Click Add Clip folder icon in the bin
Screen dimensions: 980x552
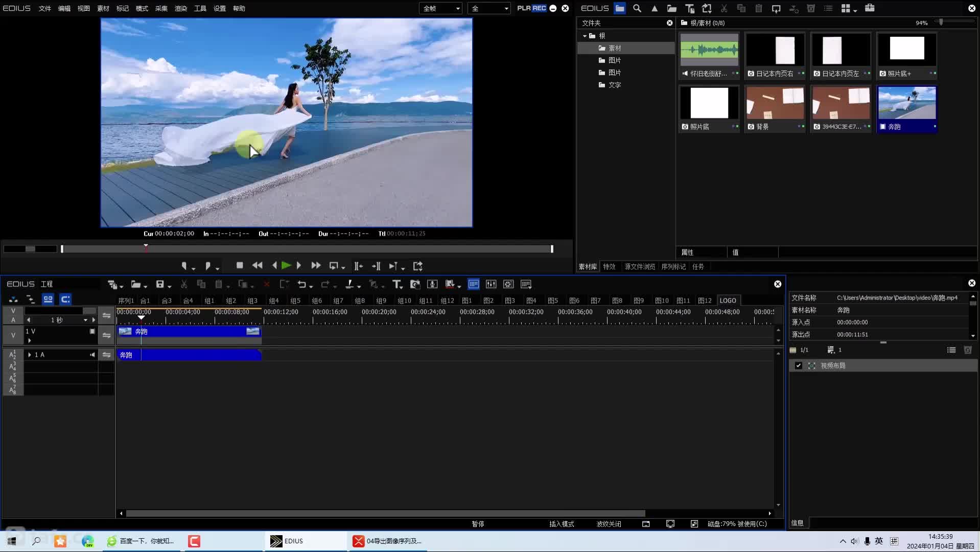pyautogui.click(x=672, y=8)
